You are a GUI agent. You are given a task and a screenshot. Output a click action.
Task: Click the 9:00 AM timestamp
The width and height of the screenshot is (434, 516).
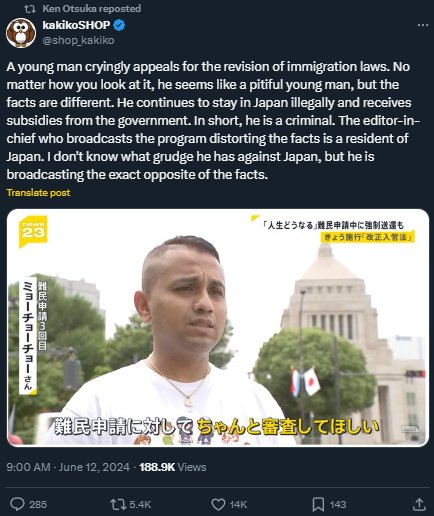[28, 467]
